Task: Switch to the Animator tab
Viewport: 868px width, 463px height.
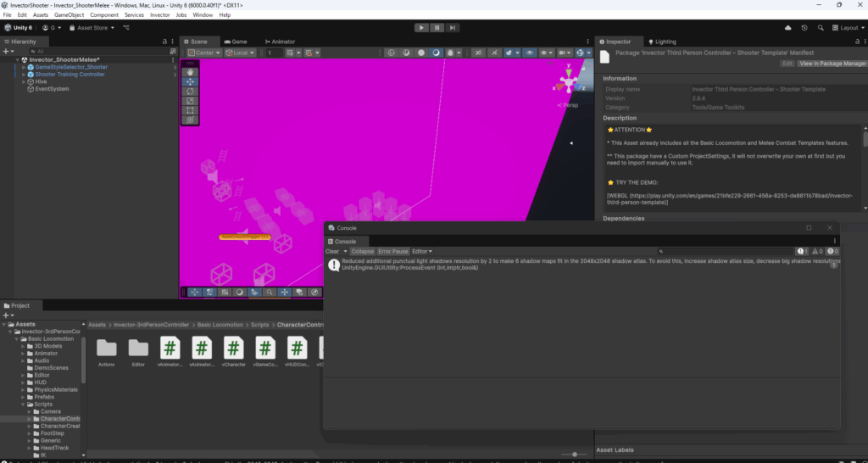Action: [280, 42]
